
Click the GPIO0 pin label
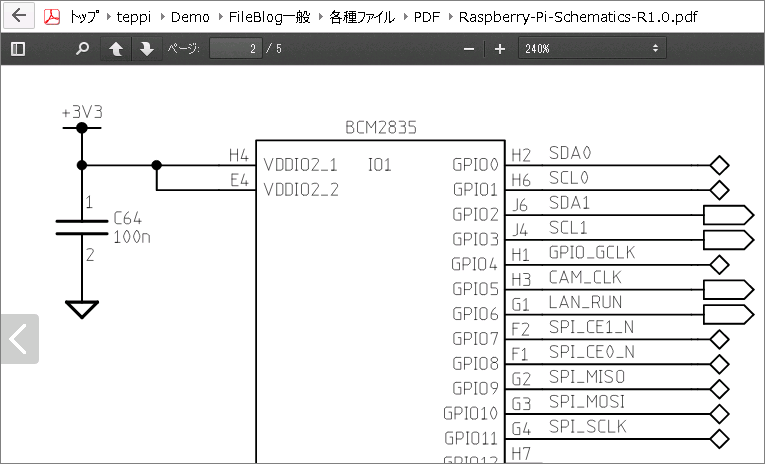476,165
